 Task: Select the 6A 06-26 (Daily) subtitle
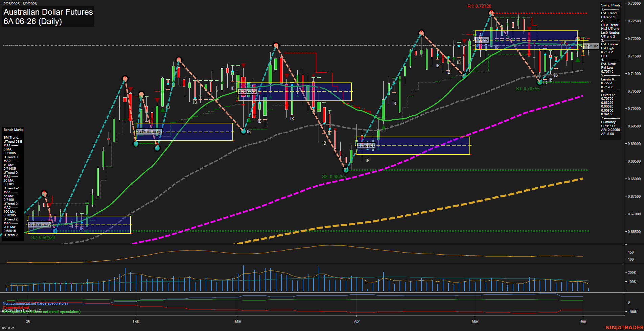click(32, 21)
